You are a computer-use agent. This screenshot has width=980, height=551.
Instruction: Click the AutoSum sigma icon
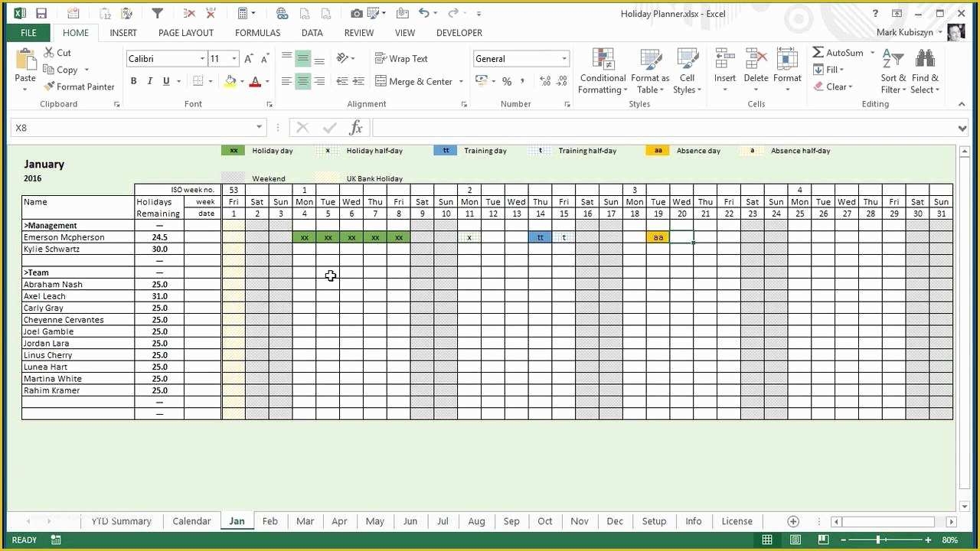[818, 52]
